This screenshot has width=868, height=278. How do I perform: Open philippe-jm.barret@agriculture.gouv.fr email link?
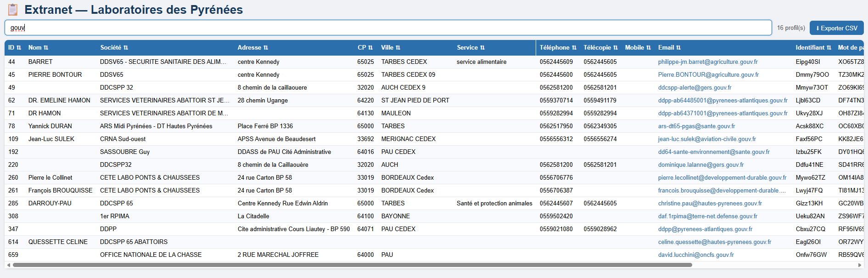[707, 62]
